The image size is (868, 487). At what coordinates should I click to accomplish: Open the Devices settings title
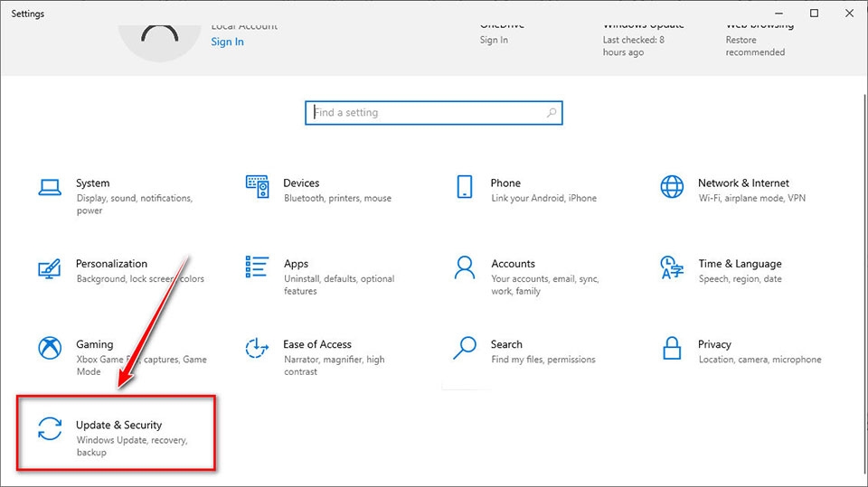click(301, 183)
